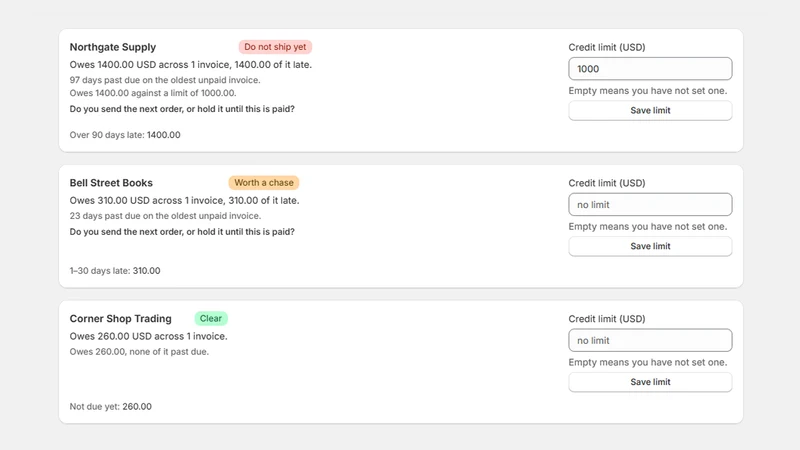800x450 pixels.
Task: Click 'Owes 260.00, none of it past due'
Action: [x=139, y=352]
